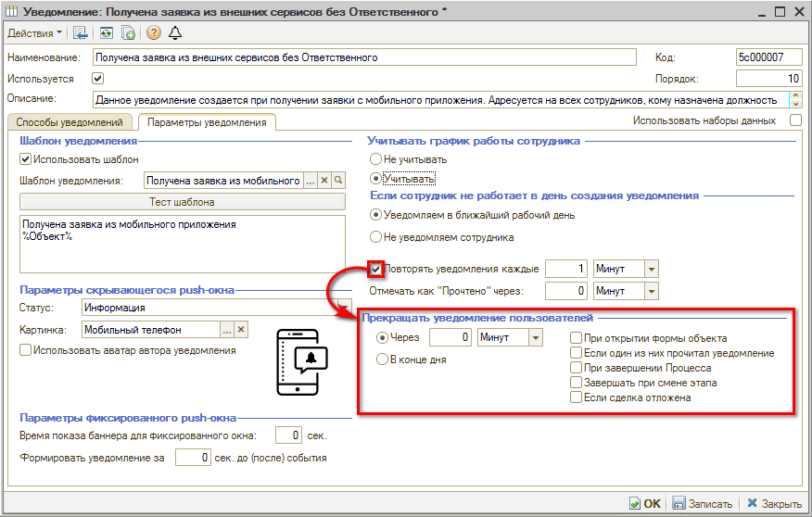Enable Если сделка отложена checkbox
Screen dimensions: 812x517
point(576,398)
